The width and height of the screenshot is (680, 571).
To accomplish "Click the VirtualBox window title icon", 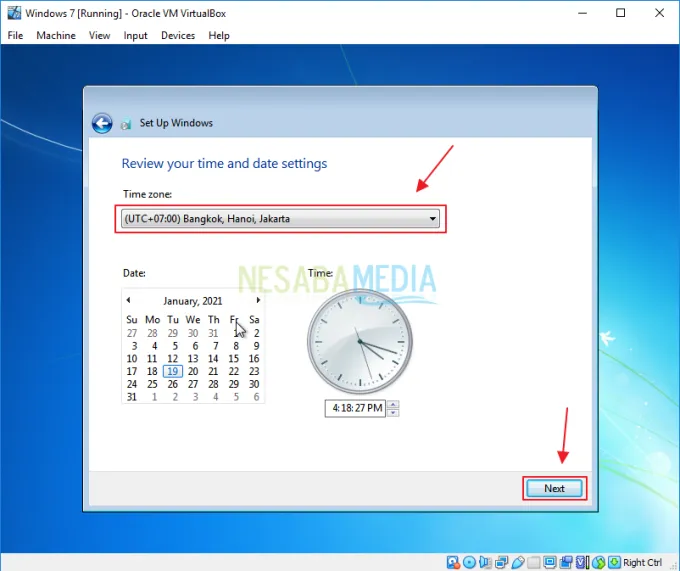I will pos(14,13).
